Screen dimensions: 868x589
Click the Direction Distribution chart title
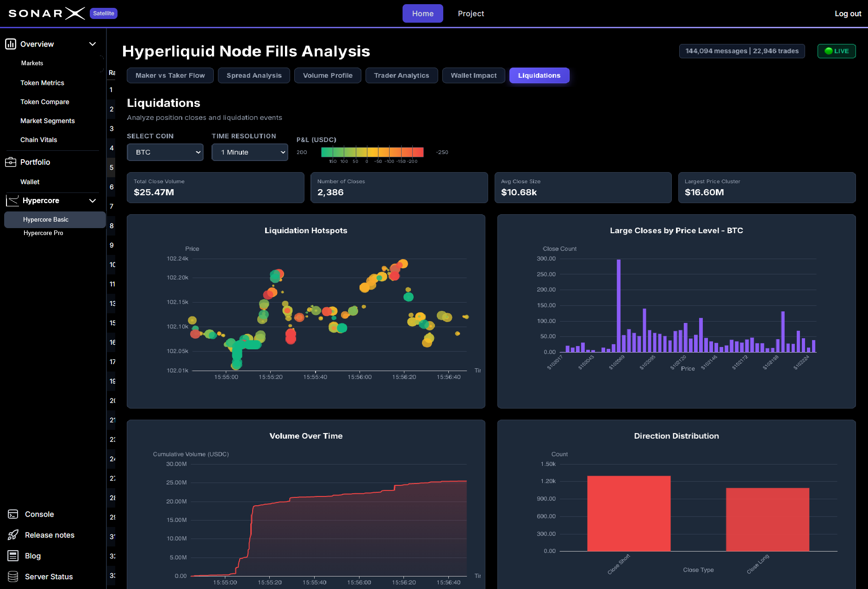coord(676,436)
